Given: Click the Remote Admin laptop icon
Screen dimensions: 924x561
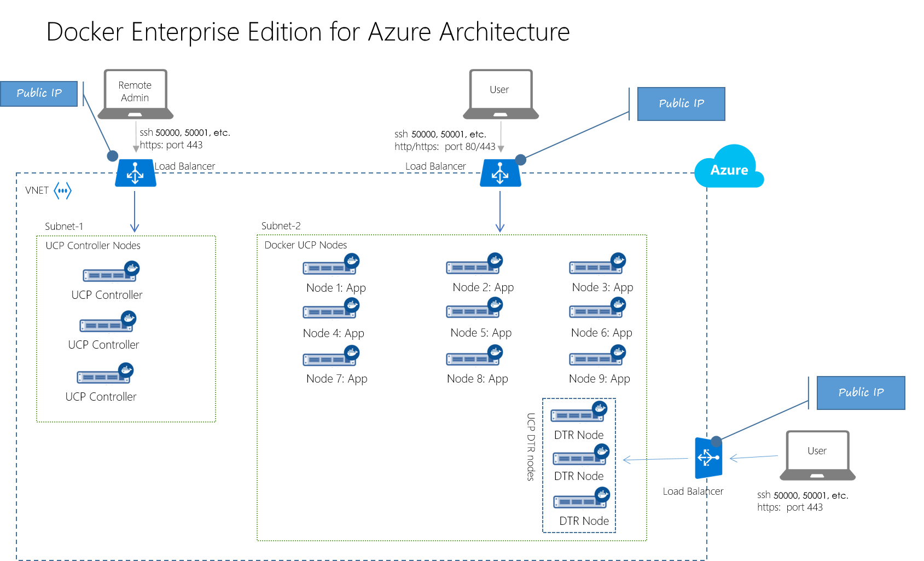Looking at the screenshot, I should [x=135, y=93].
